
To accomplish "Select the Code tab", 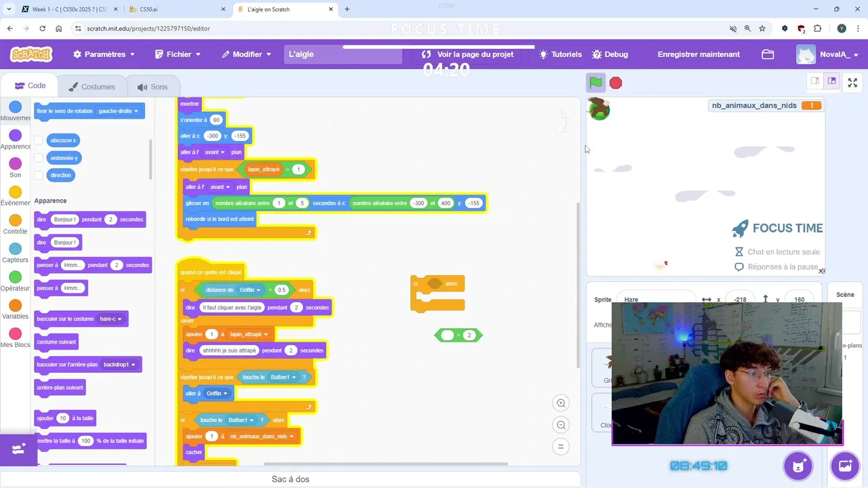I will [30, 86].
